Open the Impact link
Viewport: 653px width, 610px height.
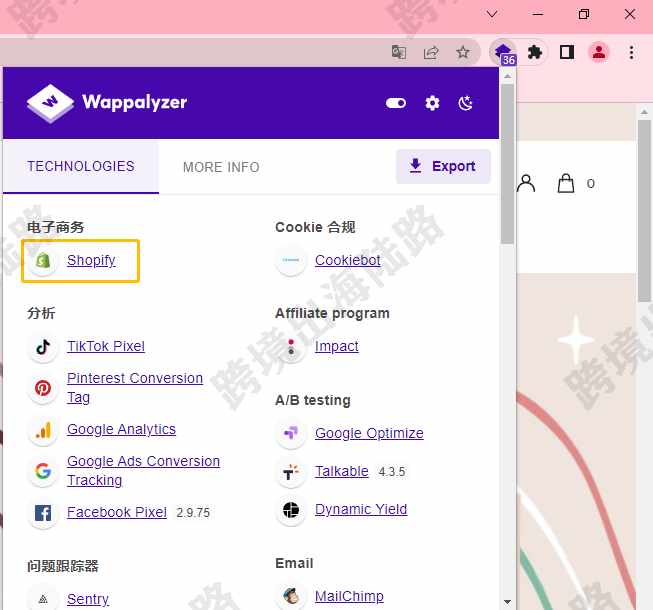coord(336,346)
